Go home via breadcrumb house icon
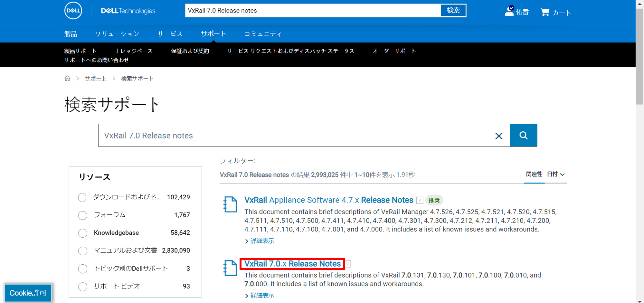The width and height of the screenshot is (644, 303). (x=67, y=78)
